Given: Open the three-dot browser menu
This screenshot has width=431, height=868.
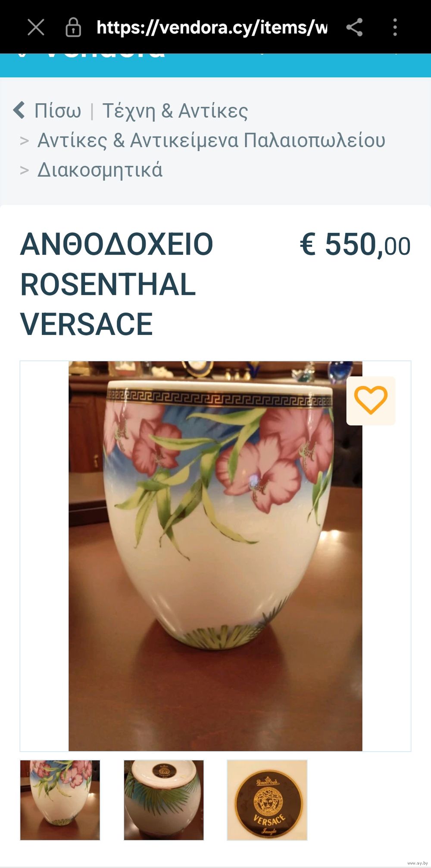Looking at the screenshot, I should [395, 28].
